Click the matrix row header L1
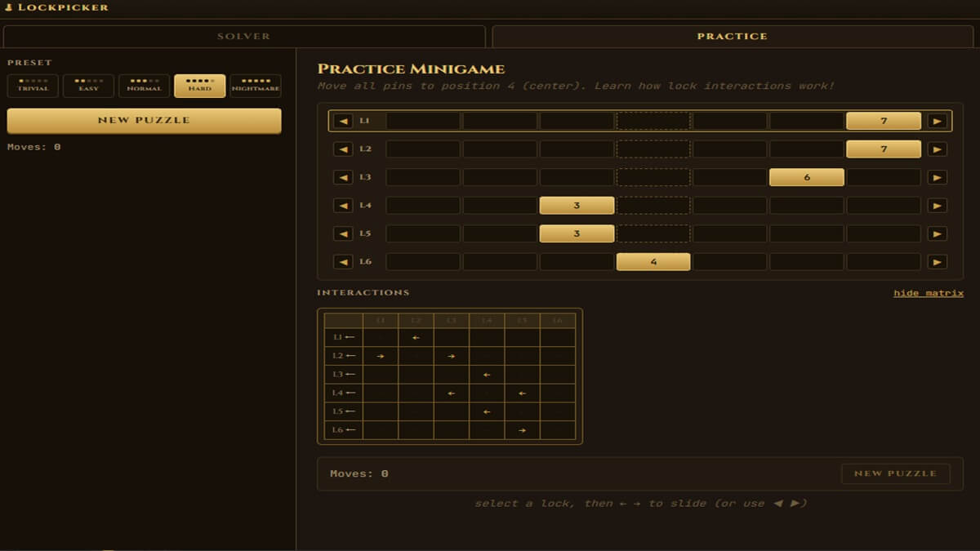Image resolution: width=980 pixels, height=551 pixels. [x=344, y=337]
